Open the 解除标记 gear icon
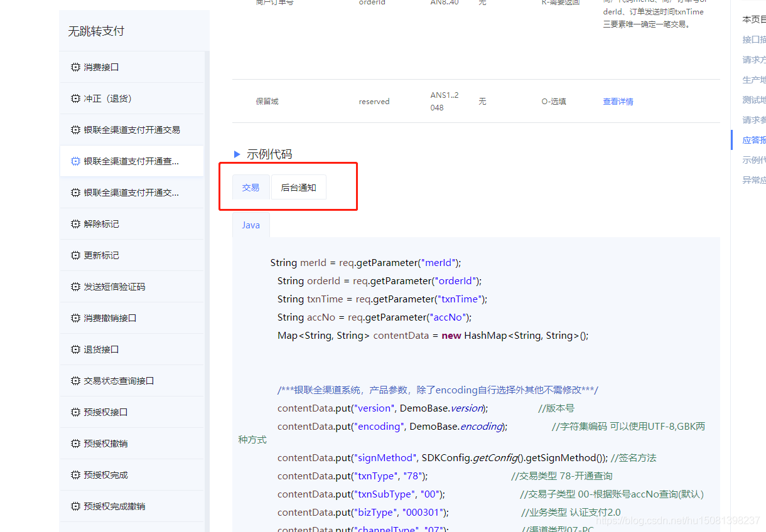Image resolution: width=766 pixels, height=532 pixels. (x=75, y=223)
